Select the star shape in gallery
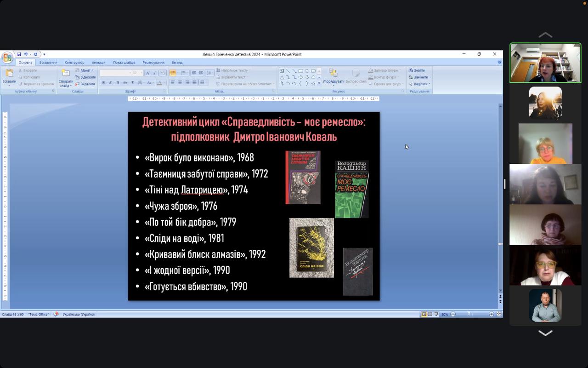588x368 pixels. [313, 84]
